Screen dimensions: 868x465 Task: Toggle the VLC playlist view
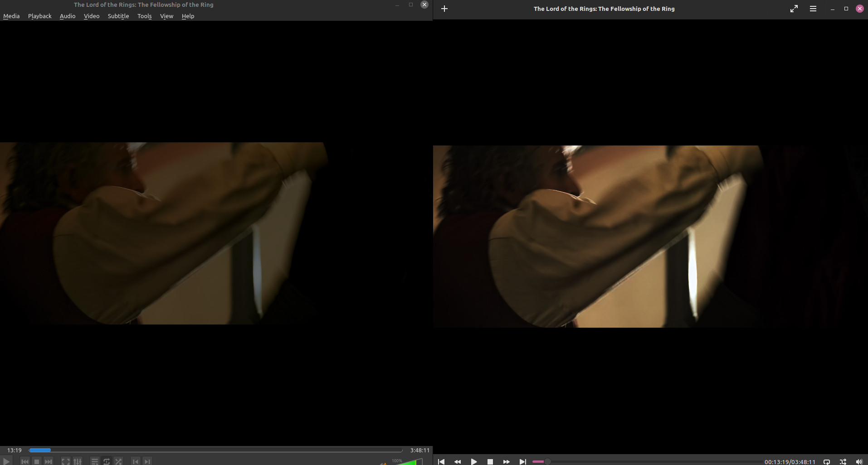(95, 461)
